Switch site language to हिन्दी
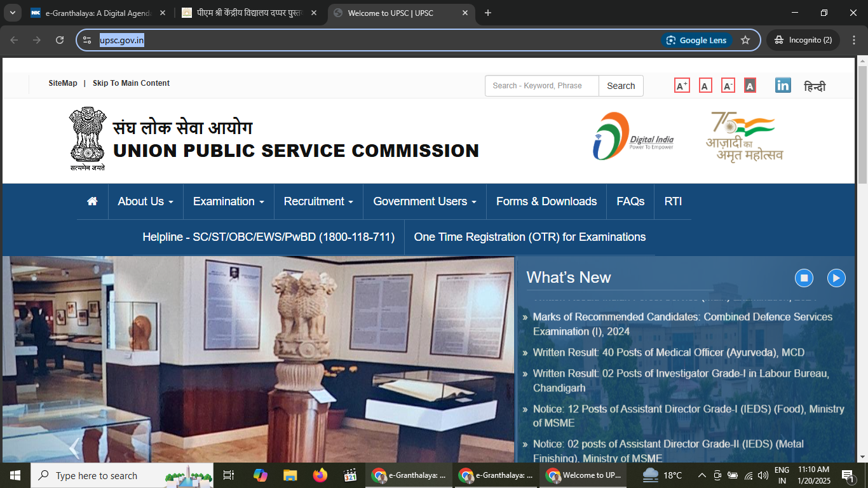This screenshot has height=488, width=868. [x=815, y=86]
